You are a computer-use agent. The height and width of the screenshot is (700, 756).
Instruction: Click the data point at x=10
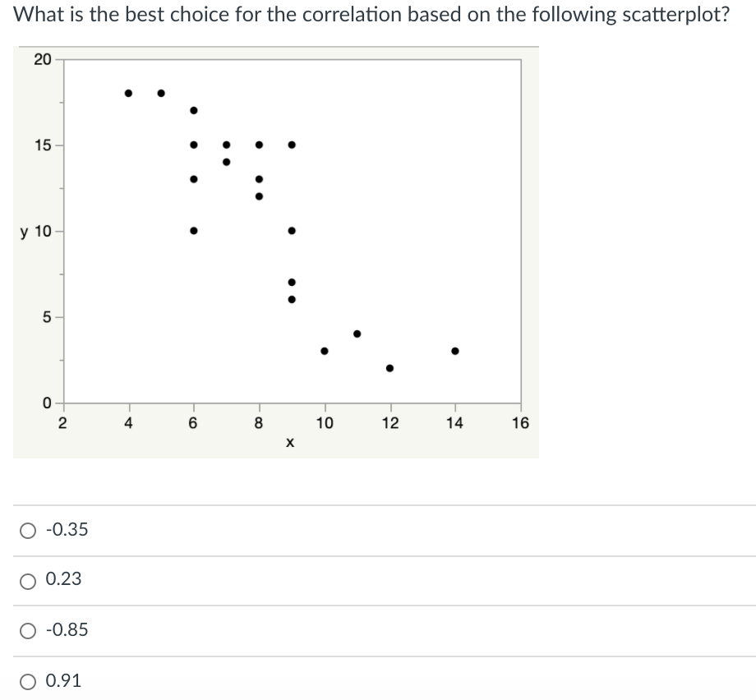(325, 351)
